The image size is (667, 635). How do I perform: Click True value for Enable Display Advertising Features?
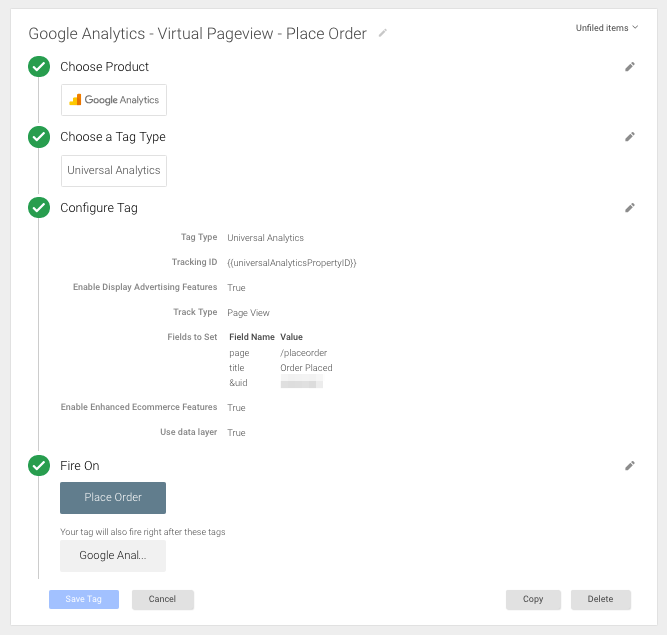click(236, 288)
